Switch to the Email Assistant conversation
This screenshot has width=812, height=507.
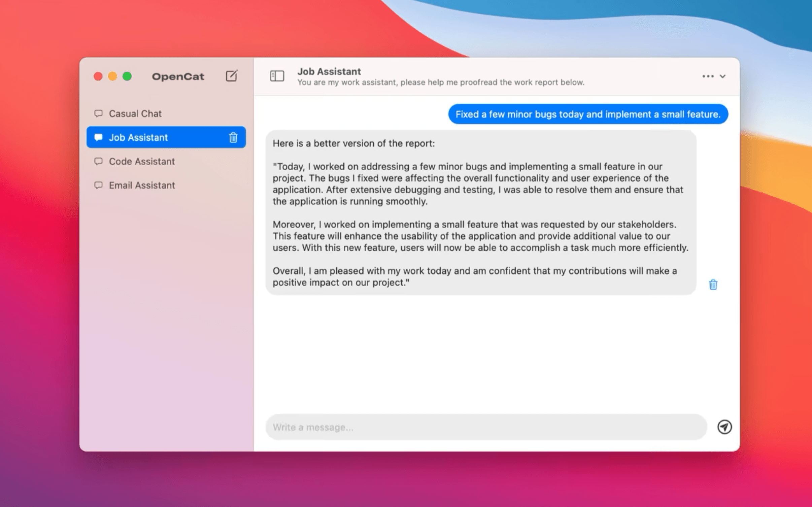(141, 185)
